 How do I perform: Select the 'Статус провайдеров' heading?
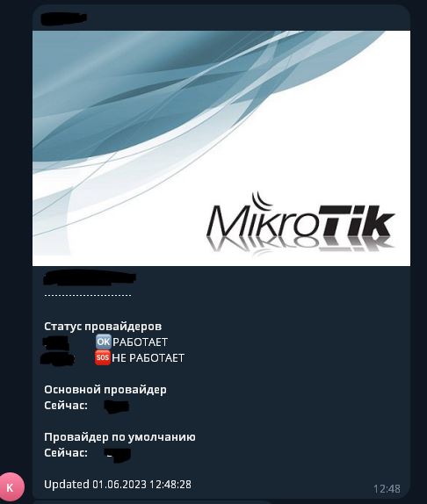pyautogui.click(x=103, y=327)
